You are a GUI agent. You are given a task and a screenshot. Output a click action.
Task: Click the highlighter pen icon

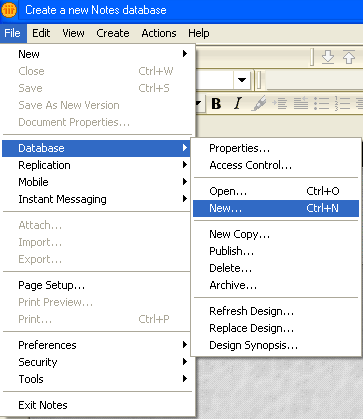click(259, 103)
